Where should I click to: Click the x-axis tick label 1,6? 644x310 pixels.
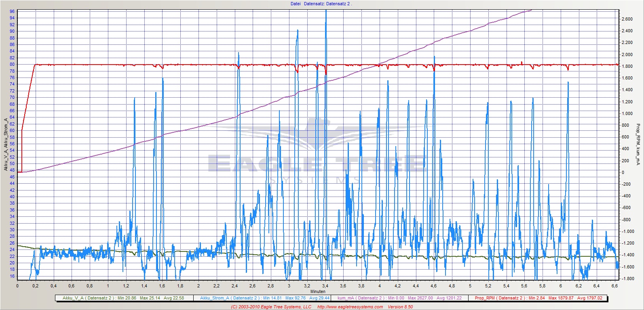[x=162, y=286]
